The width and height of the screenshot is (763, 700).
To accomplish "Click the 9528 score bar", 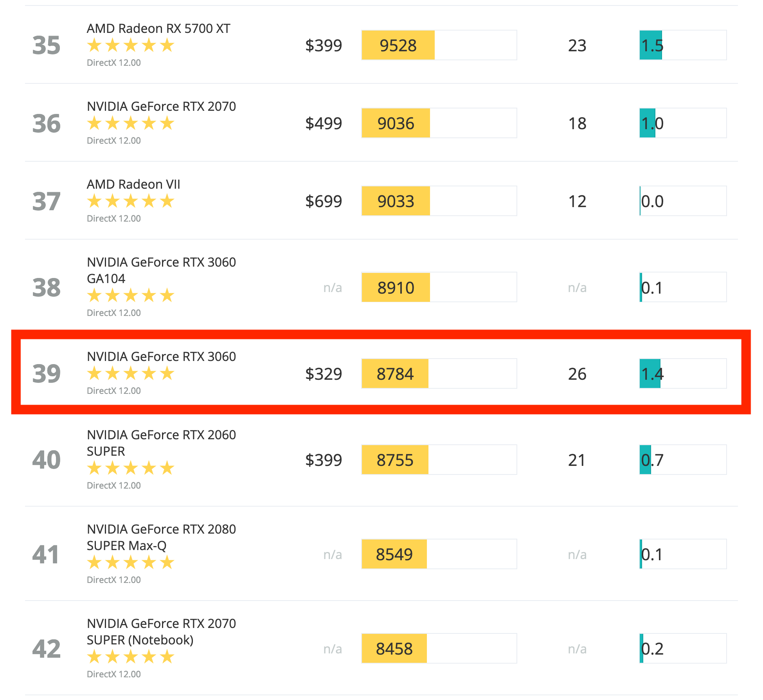I will (x=439, y=45).
